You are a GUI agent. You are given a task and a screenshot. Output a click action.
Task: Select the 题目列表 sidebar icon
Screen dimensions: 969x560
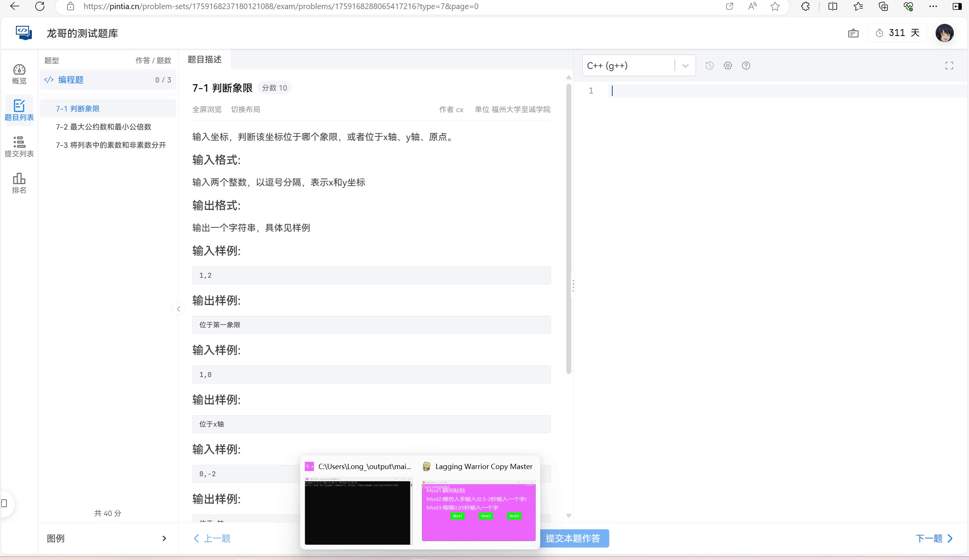coord(19,110)
